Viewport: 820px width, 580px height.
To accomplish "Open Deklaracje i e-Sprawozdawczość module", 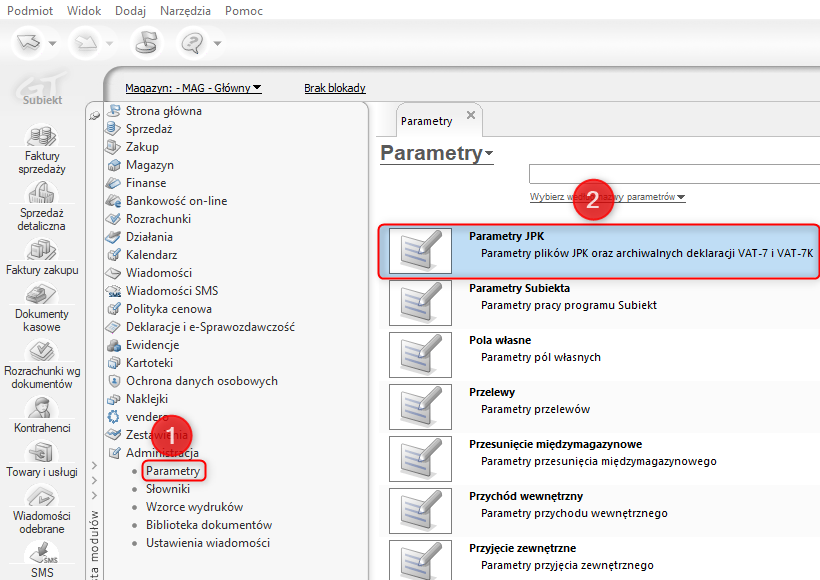I will click(x=210, y=327).
